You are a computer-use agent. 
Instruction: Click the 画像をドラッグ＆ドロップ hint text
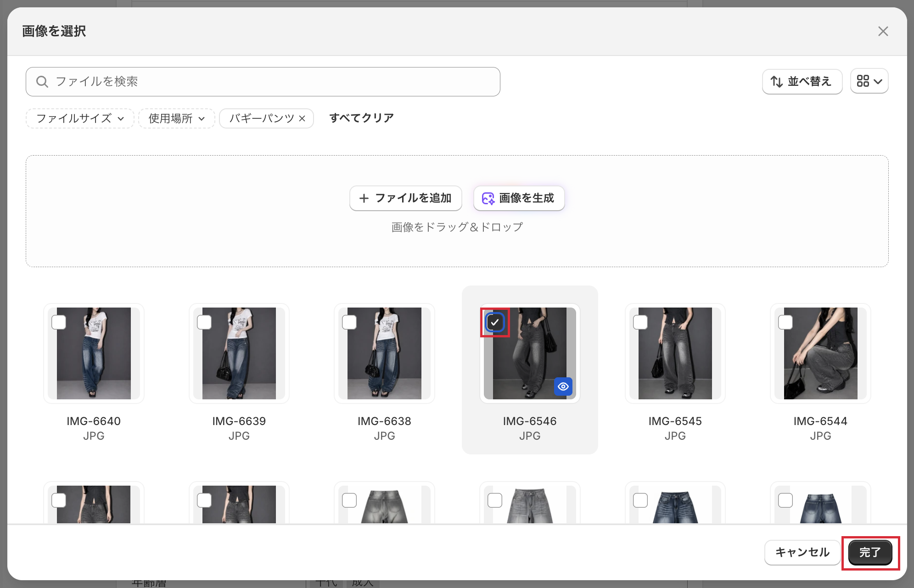point(457,227)
